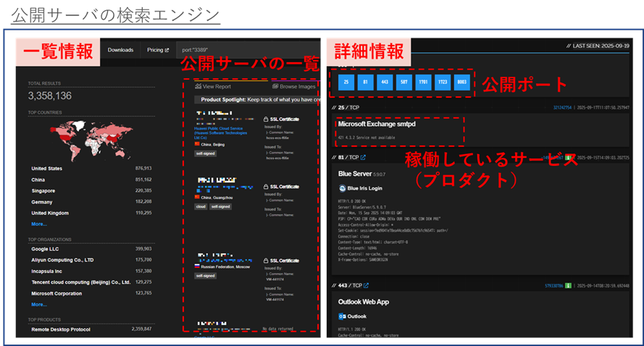
Task: Click the Browse Images picture icon
Action: tap(275, 86)
